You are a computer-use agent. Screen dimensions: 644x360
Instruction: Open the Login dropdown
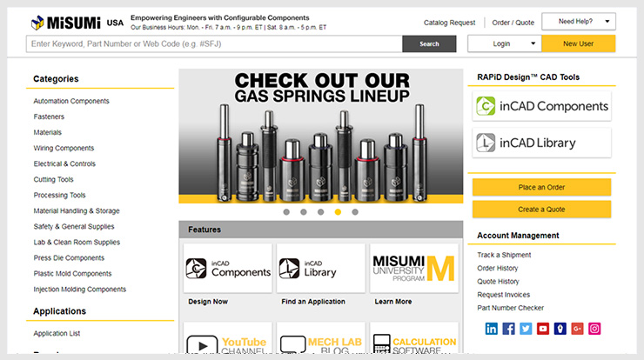pos(505,43)
